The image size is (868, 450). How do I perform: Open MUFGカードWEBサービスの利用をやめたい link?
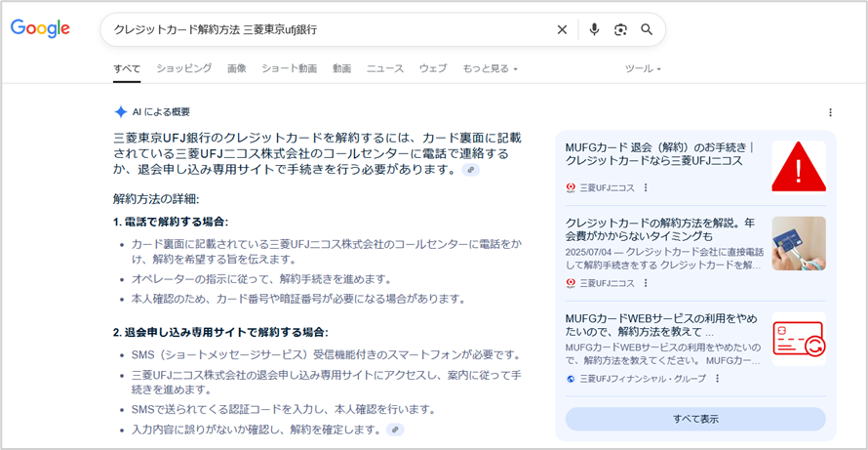pyautogui.click(x=661, y=325)
